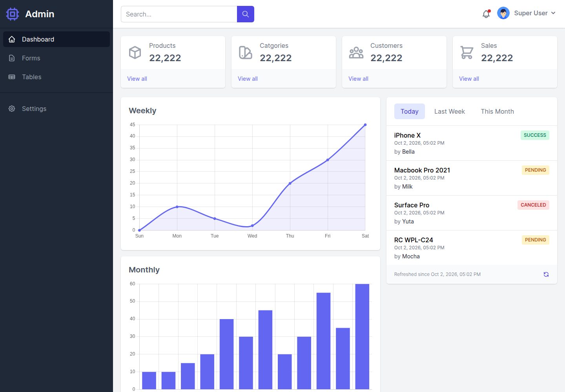Screen dimensions: 565x392
Task: Click the Catgories swatch icon
Action: point(246,52)
